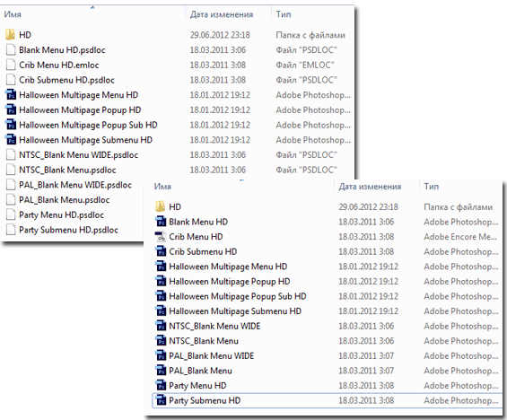Select Halloween Multipage Submenu HD name in front window

[x=235, y=311]
